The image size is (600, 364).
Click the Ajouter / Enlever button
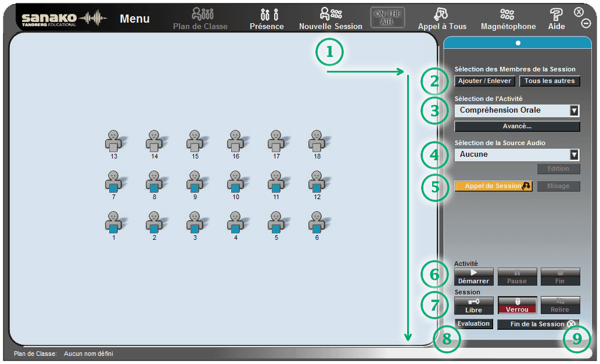coord(484,81)
